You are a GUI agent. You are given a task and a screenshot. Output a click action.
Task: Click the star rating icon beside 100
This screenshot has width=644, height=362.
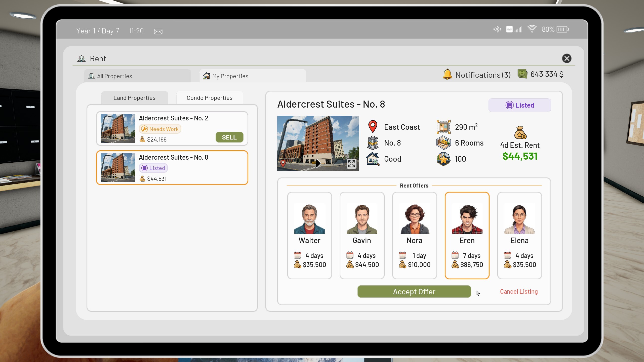[443, 159]
